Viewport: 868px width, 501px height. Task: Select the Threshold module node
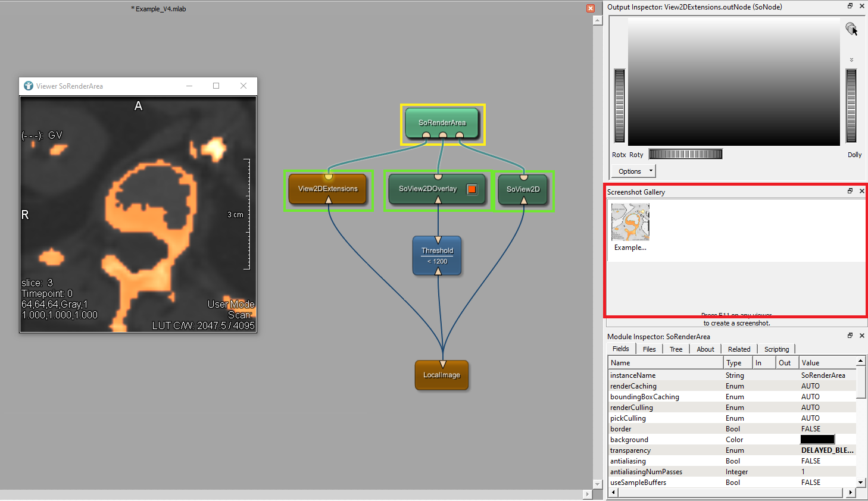coord(437,255)
